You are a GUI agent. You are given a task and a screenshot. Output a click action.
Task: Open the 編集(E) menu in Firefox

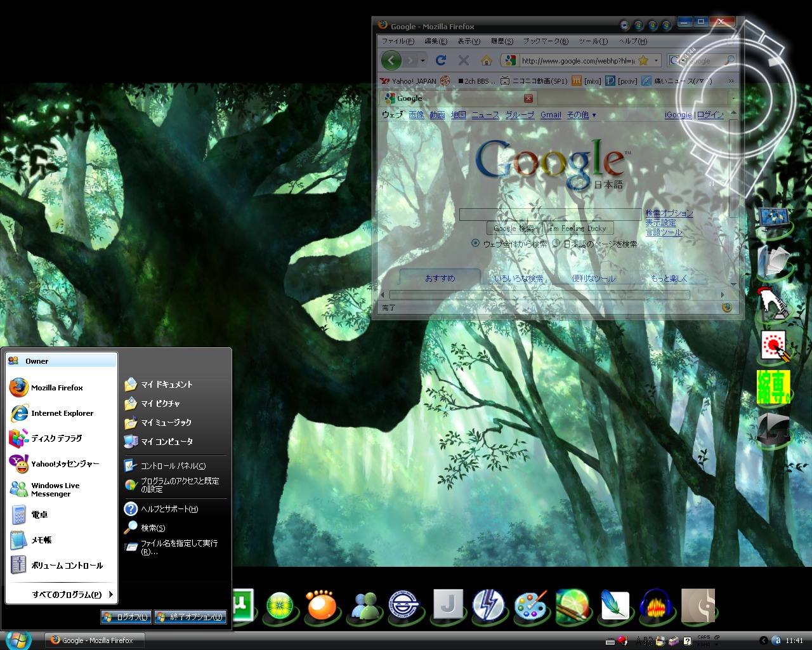(x=436, y=41)
